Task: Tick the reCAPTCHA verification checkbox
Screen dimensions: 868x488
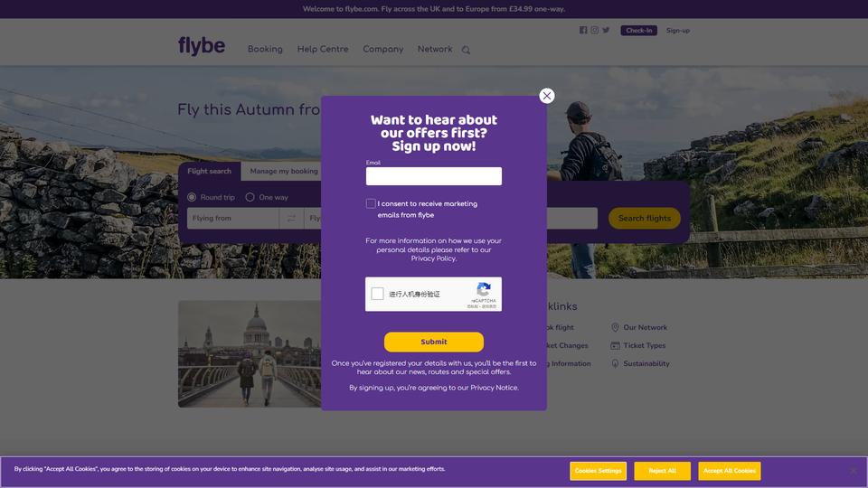Action: tap(378, 294)
